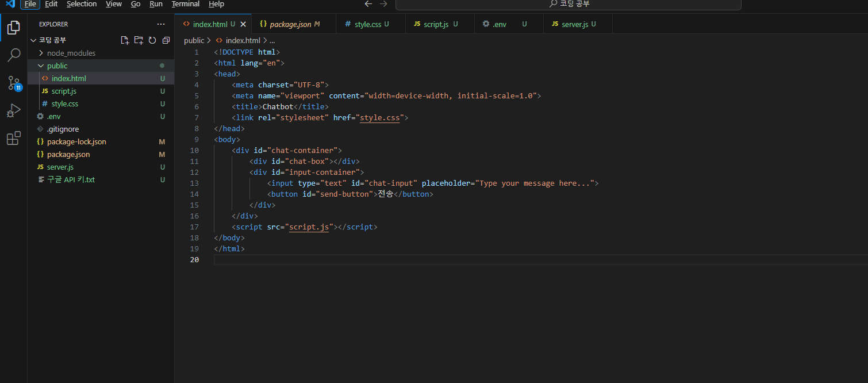Close the index.html editor tab

pos(243,24)
